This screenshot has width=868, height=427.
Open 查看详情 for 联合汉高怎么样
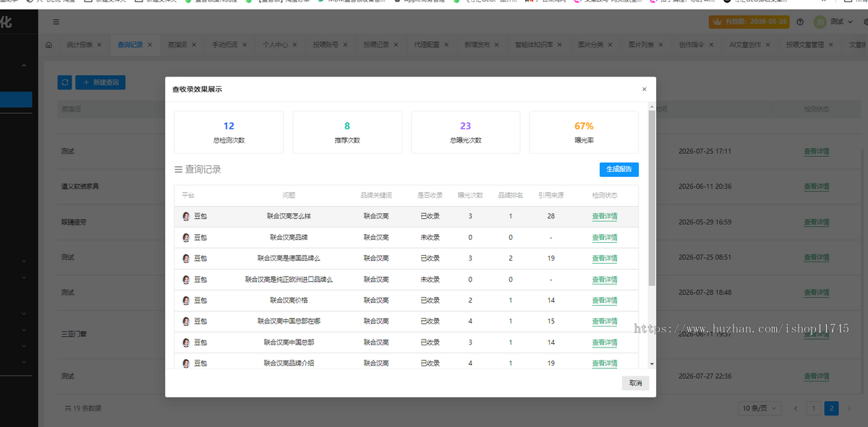605,217
